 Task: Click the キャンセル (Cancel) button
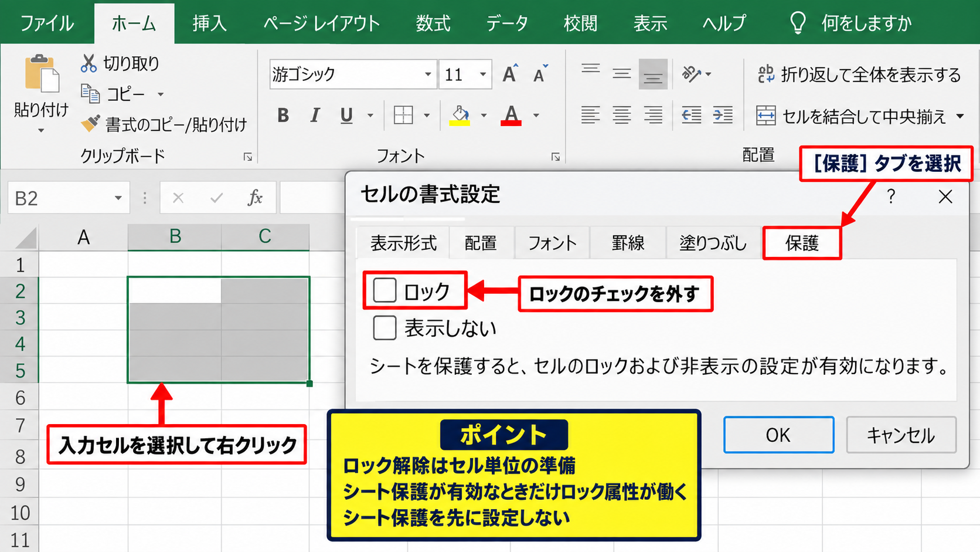tap(901, 435)
